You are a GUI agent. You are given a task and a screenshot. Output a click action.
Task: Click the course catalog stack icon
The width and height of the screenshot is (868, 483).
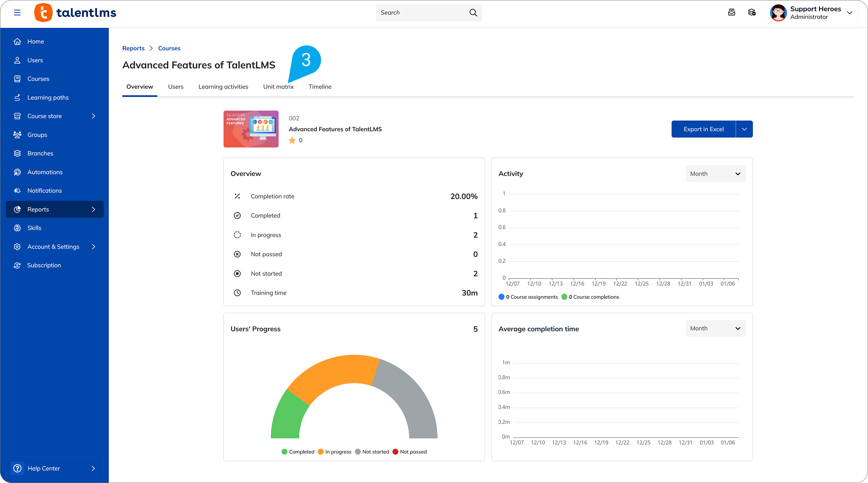(x=752, y=12)
